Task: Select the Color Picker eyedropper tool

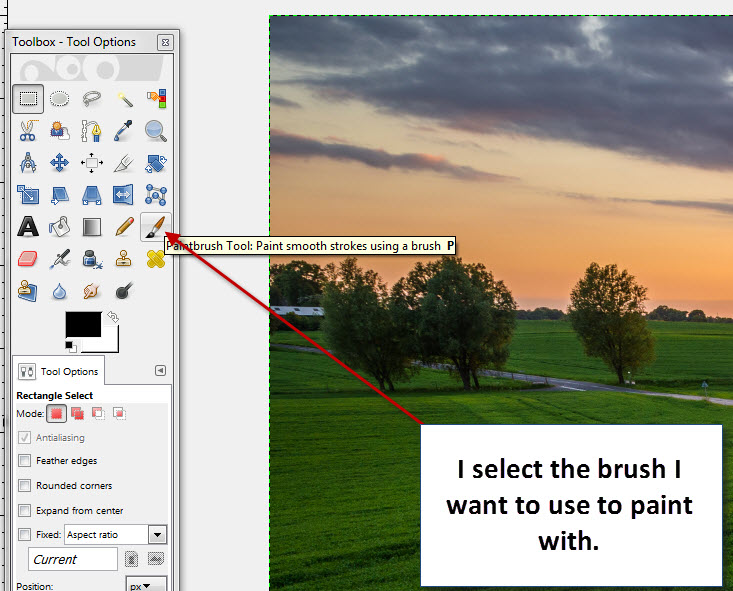Action: tap(124, 131)
